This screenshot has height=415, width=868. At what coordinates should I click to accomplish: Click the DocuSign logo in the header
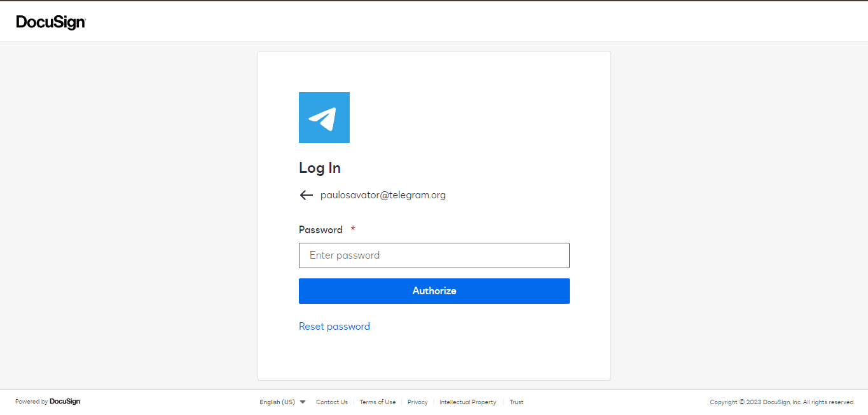[x=51, y=22]
